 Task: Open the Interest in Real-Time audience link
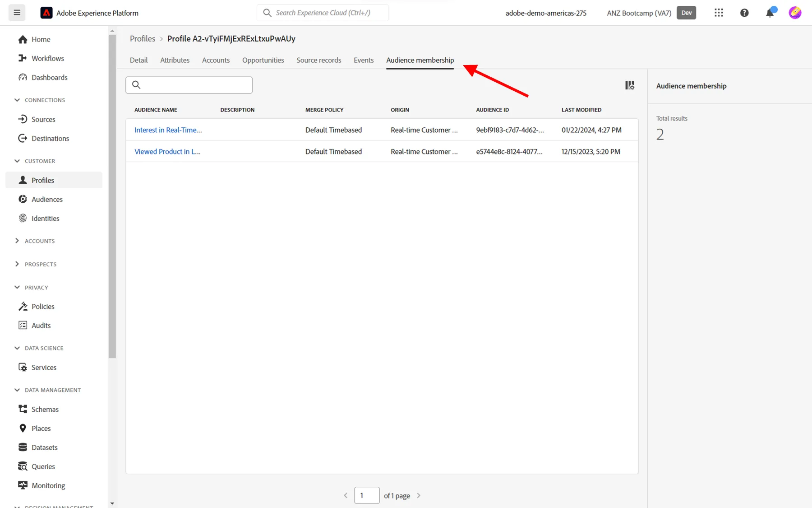(x=168, y=130)
